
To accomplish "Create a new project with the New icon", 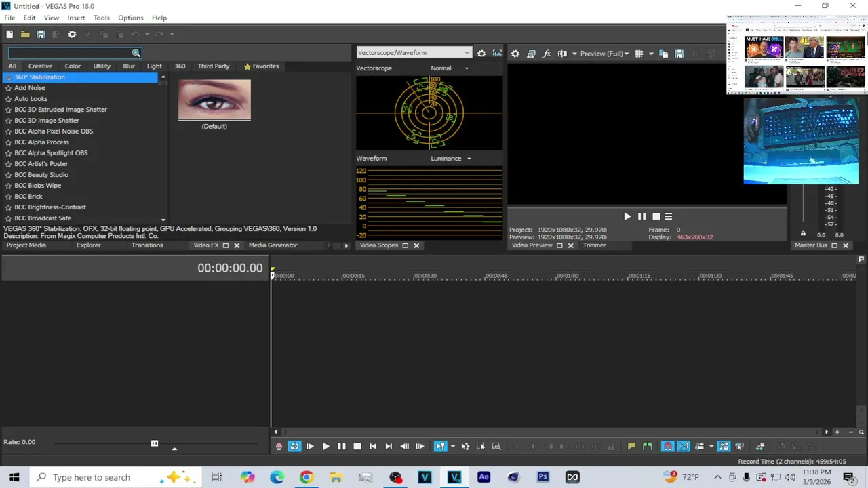I will 9,34.
